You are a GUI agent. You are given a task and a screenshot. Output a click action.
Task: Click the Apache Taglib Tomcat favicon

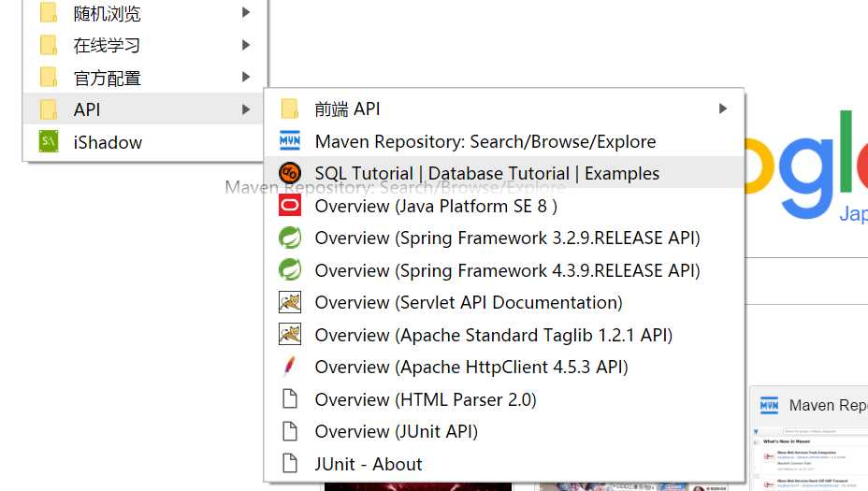click(x=290, y=334)
